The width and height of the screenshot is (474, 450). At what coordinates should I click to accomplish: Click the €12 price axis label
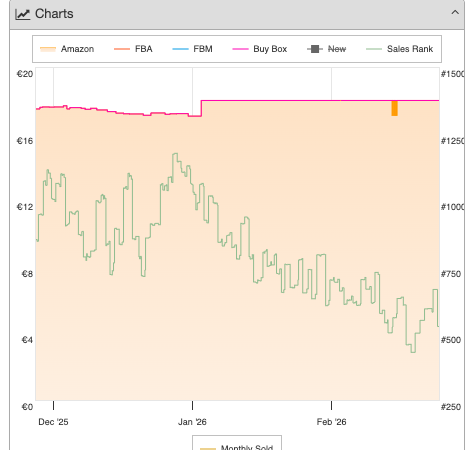[x=25, y=207]
